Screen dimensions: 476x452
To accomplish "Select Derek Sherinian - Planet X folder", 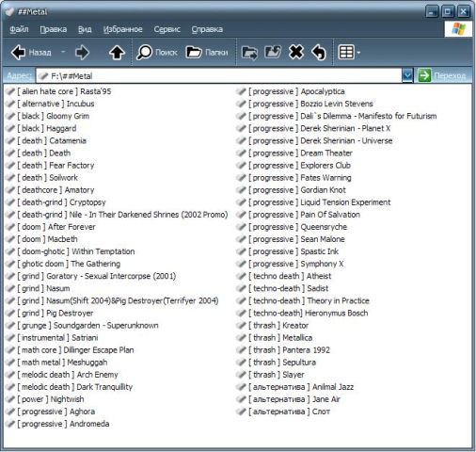I will [320, 128].
